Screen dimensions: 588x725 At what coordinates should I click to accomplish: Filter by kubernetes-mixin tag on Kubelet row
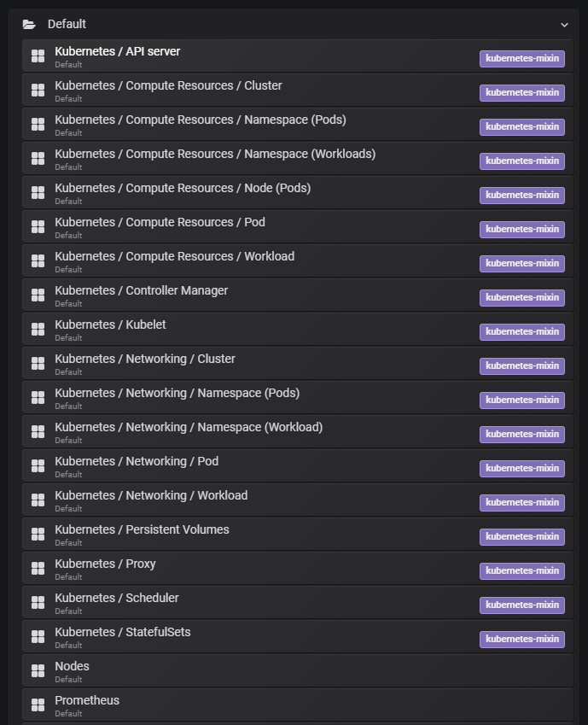pyautogui.click(x=521, y=332)
